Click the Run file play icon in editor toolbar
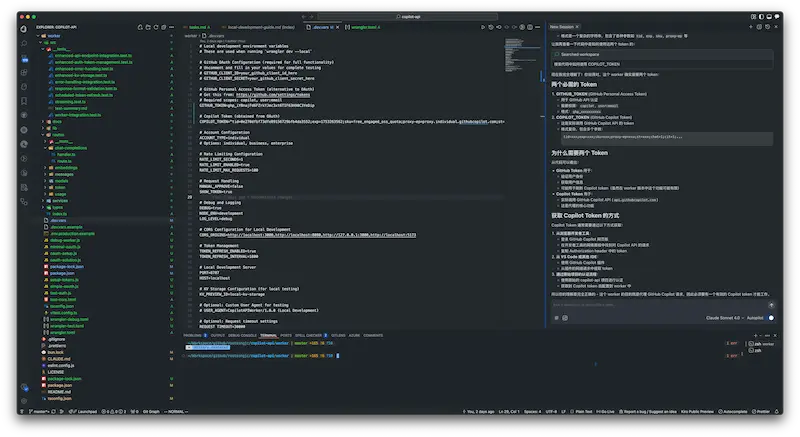 (x=483, y=27)
